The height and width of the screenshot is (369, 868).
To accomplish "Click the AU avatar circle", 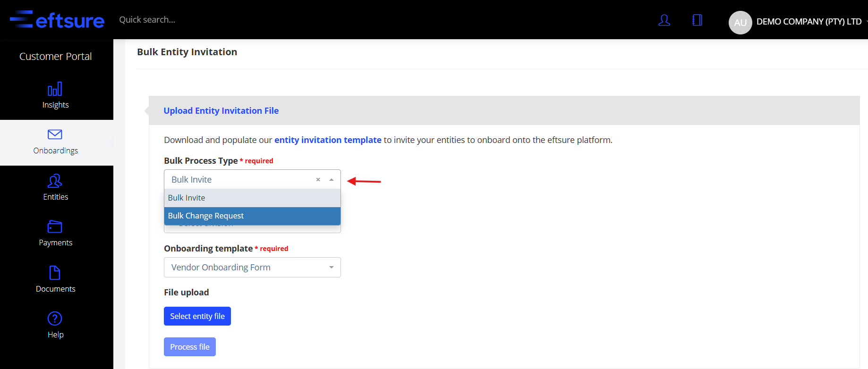I will click(x=740, y=22).
